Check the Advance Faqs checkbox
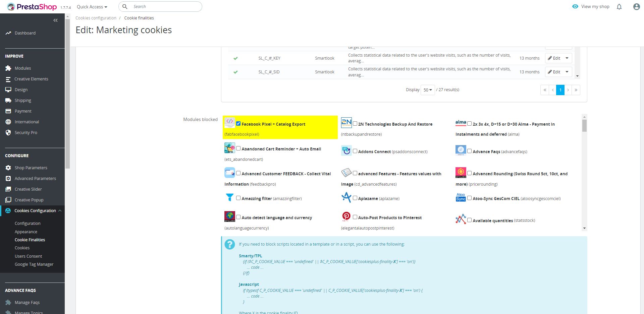644x314 pixels. point(470,151)
